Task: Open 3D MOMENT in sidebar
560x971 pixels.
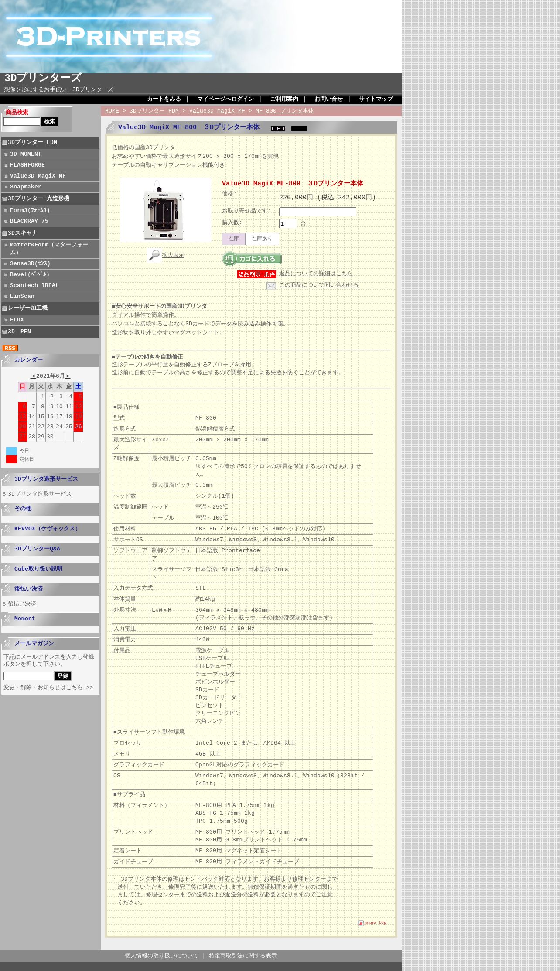Action: click(50, 154)
